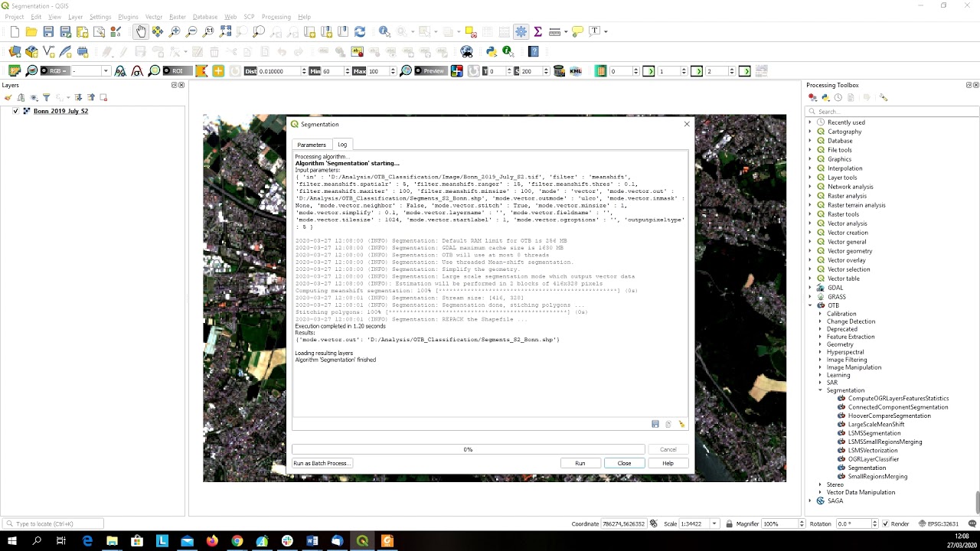Open the Plugins menu
The height and width of the screenshot is (551, 980).
pyautogui.click(x=128, y=17)
